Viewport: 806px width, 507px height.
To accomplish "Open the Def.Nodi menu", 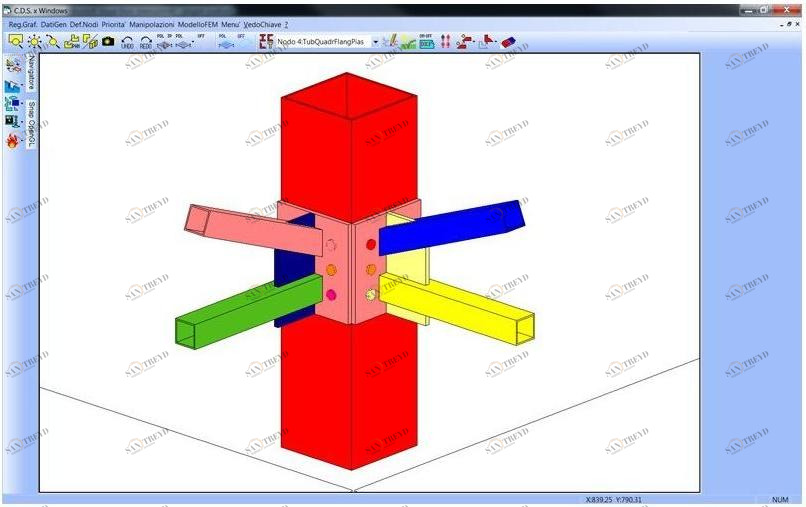I will pos(84,23).
